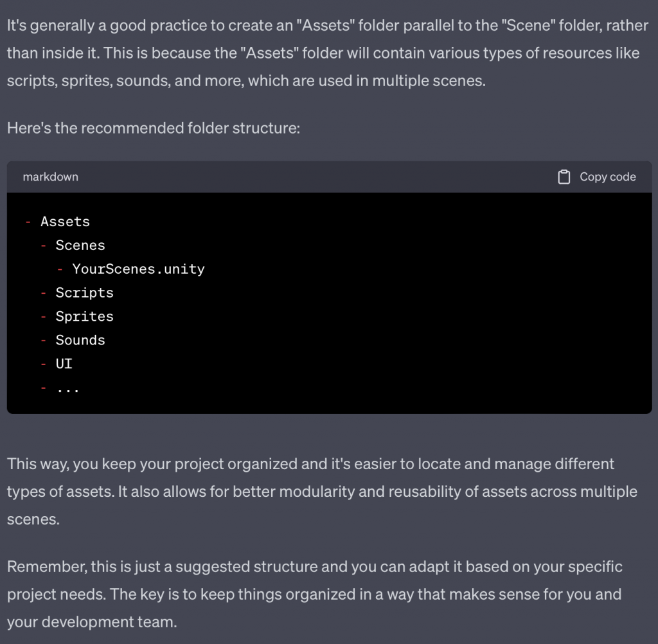Click the red dash before Assets

[28, 222]
